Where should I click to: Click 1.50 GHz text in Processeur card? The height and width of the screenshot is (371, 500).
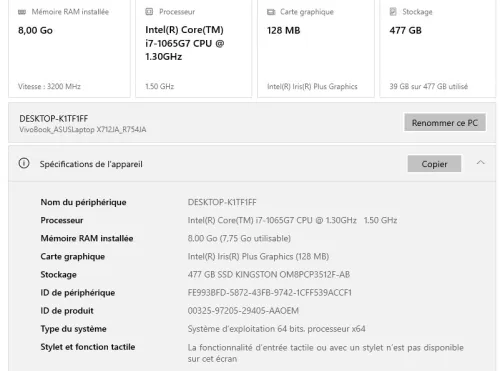(160, 86)
